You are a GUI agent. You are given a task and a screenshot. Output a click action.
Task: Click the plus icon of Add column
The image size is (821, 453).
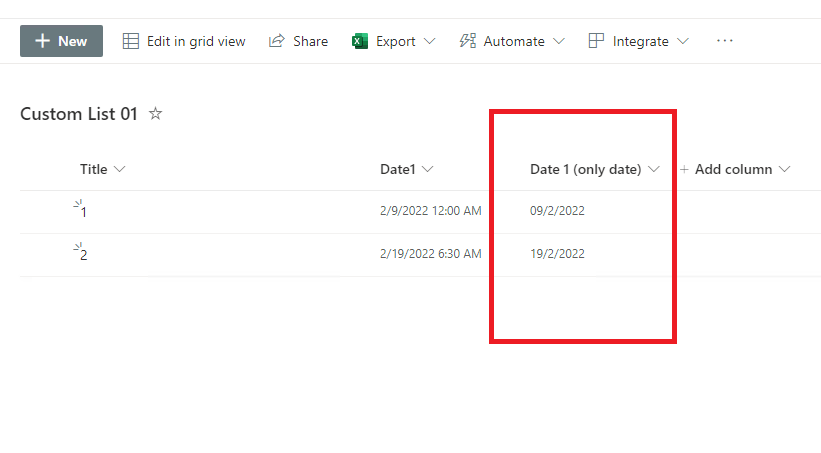[x=684, y=169]
